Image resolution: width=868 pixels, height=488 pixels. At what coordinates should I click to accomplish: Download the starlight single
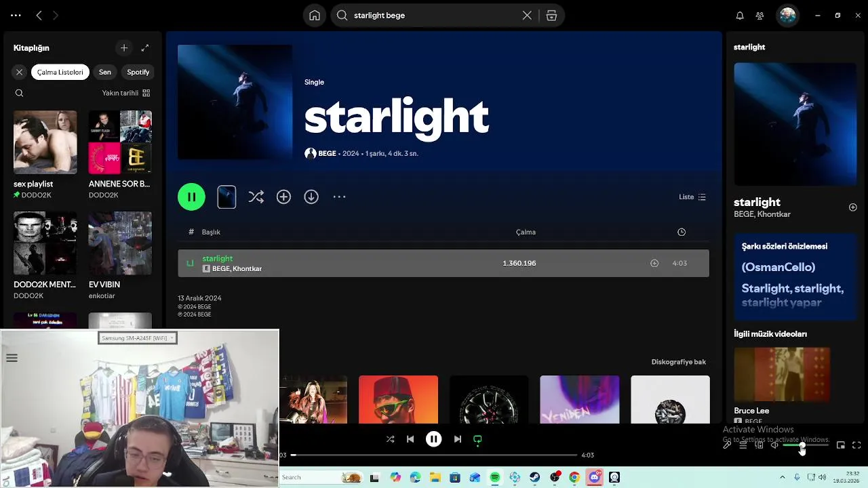click(x=311, y=197)
